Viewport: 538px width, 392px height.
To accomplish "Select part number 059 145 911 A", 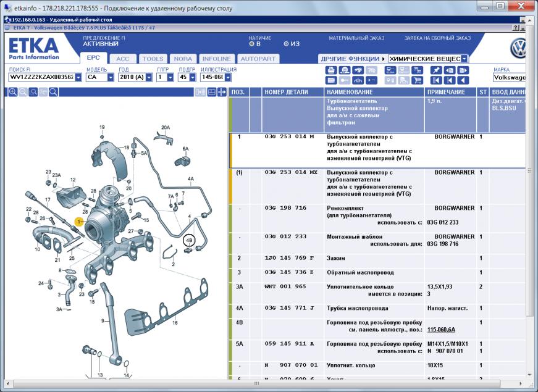I will click(289, 344).
